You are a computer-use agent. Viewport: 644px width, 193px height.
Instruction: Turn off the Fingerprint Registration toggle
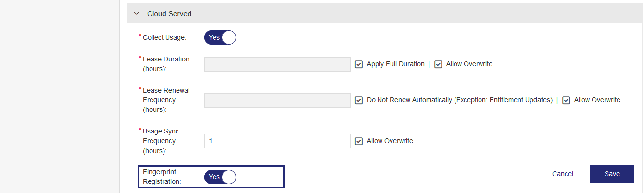220,177
